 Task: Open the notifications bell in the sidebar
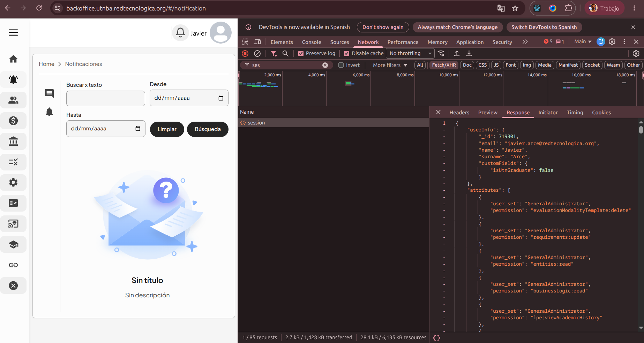pyautogui.click(x=13, y=79)
